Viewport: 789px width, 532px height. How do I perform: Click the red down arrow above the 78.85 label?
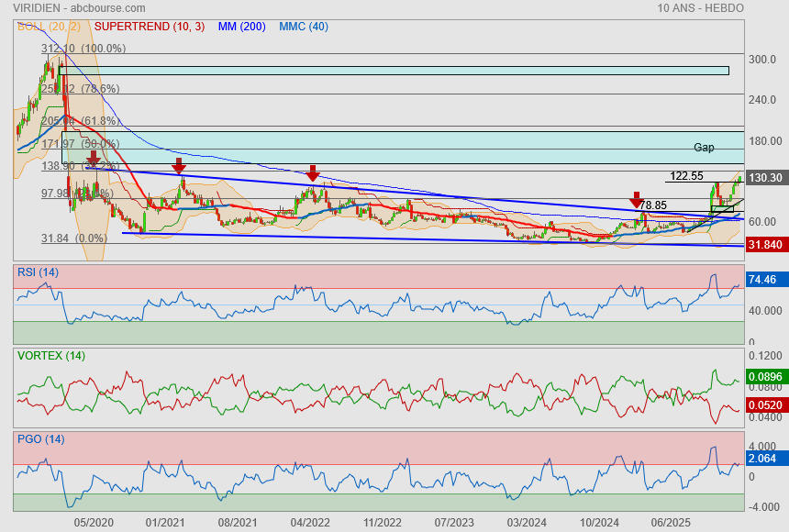click(x=636, y=200)
